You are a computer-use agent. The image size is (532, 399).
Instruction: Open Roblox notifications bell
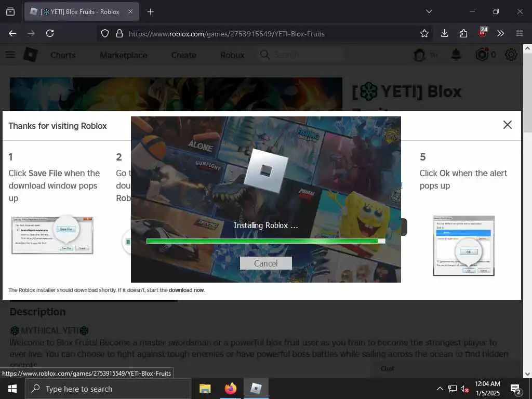(x=456, y=55)
